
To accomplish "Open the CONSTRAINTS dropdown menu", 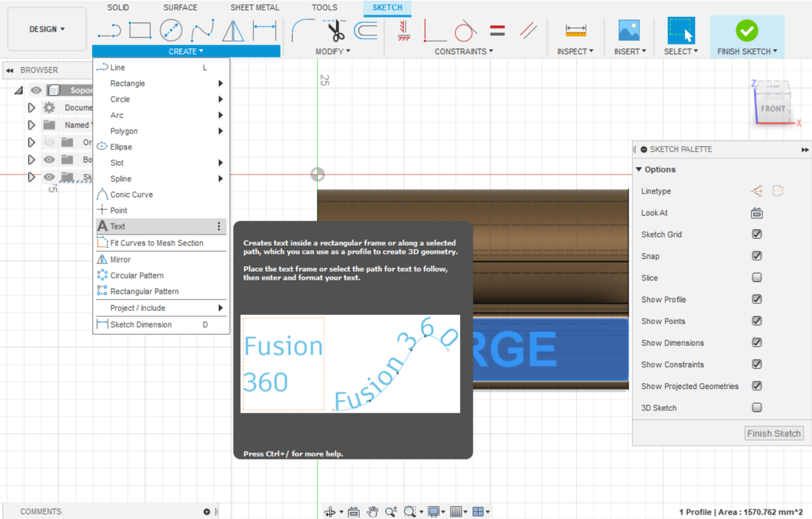I will pos(463,52).
